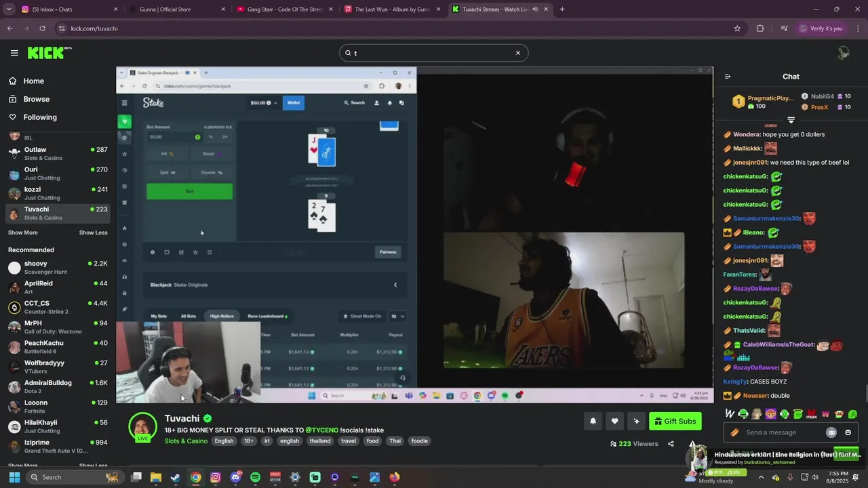This screenshot has height=488, width=868.
Task: Select the foodie tag
Action: 420,441
